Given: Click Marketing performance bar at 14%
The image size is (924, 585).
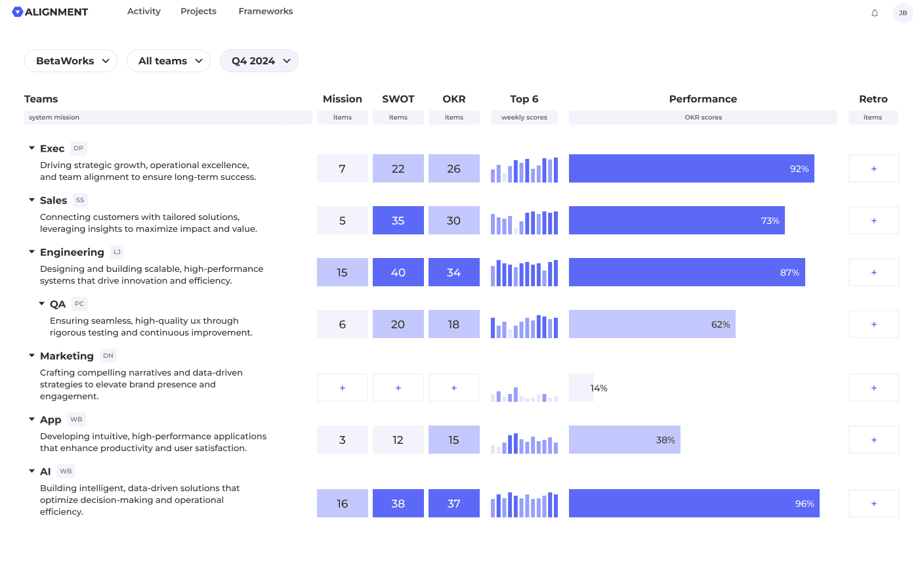Looking at the screenshot, I should (581, 388).
